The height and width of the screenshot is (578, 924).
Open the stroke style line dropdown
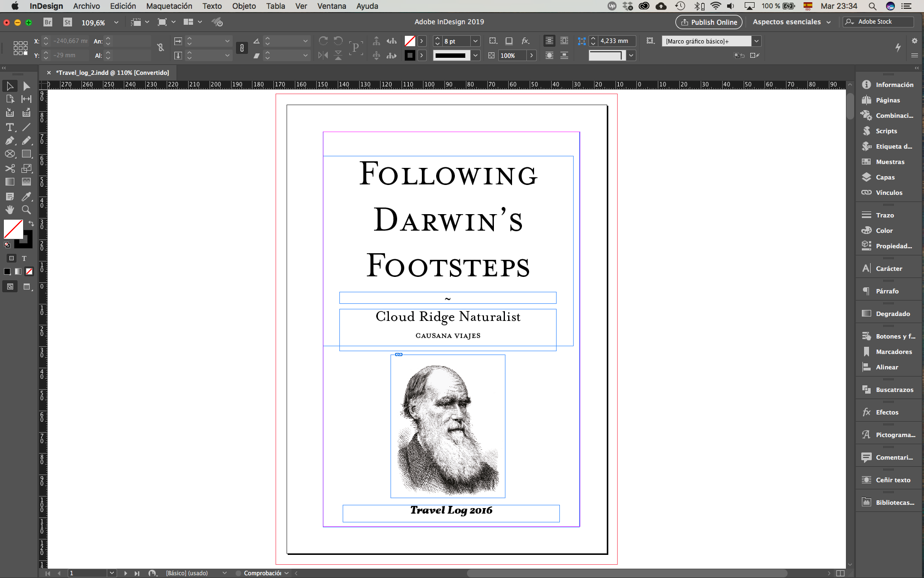pyautogui.click(x=476, y=55)
